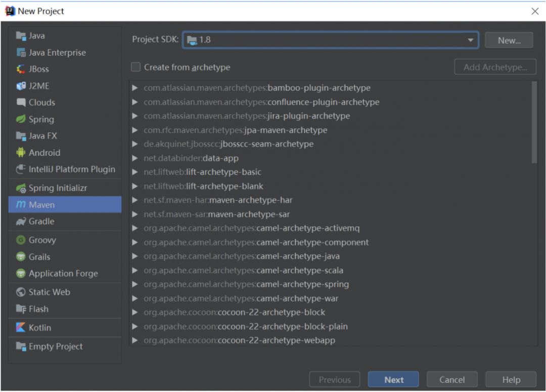Select the Android robot icon
The image size is (546, 392).
[21, 153]
